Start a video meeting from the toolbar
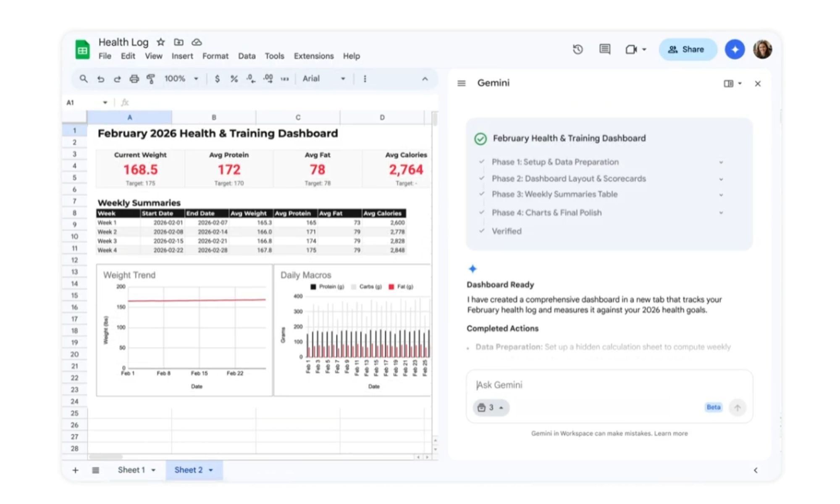 click(630, 49)
